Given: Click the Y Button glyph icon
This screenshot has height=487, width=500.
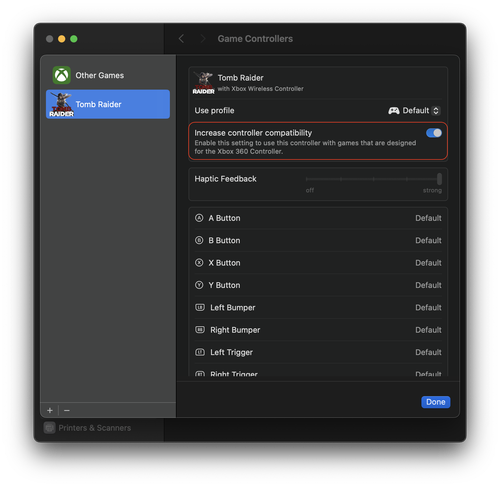Looking at the screenshot, I should (199, 285).
